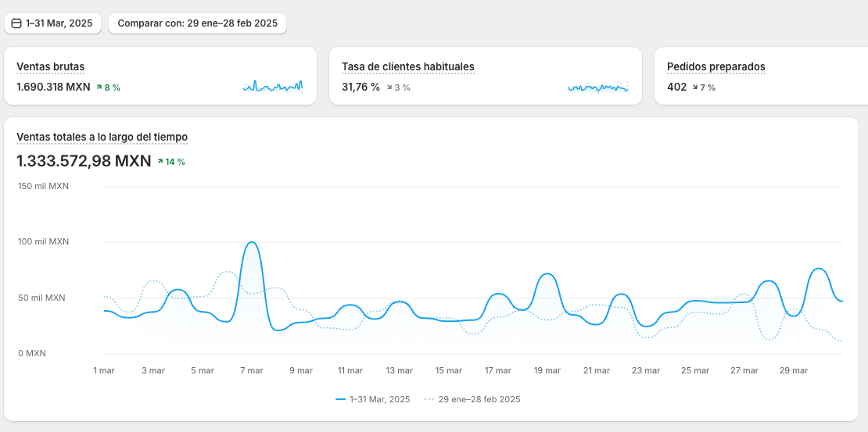
Task: Toggle the 1–31 Mar, 2025 legend series
Action: tap(379, 399)
